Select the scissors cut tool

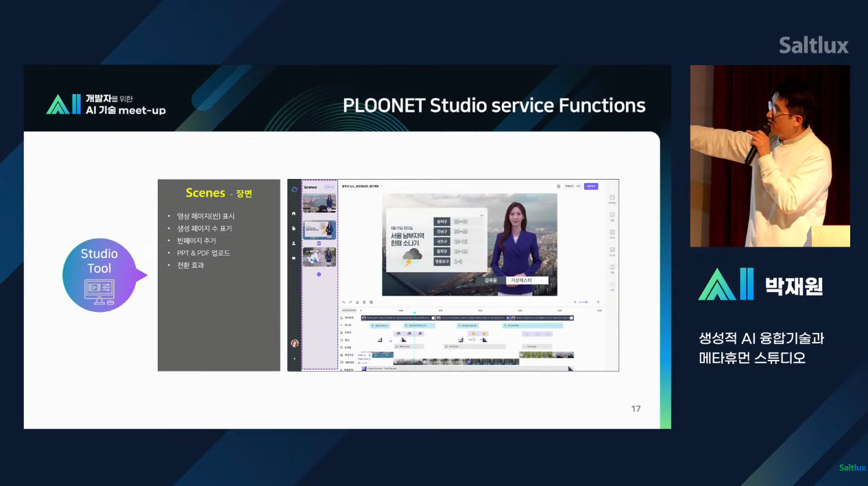pos(357,302)
